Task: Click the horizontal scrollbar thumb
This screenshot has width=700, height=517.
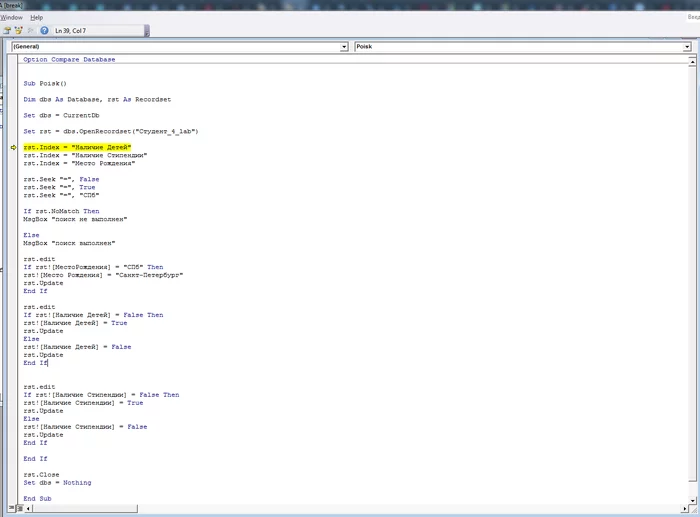Action: point(85,509)
